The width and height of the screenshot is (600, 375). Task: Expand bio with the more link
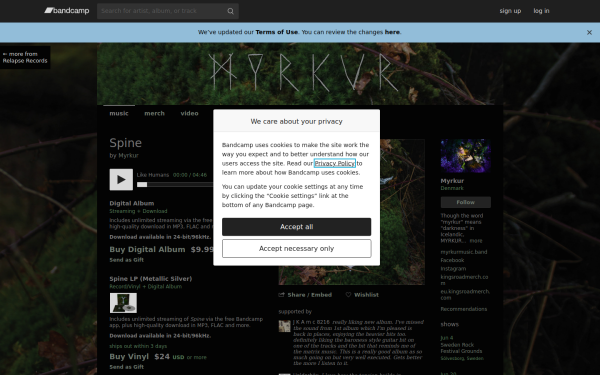click(x=476, y=241)
